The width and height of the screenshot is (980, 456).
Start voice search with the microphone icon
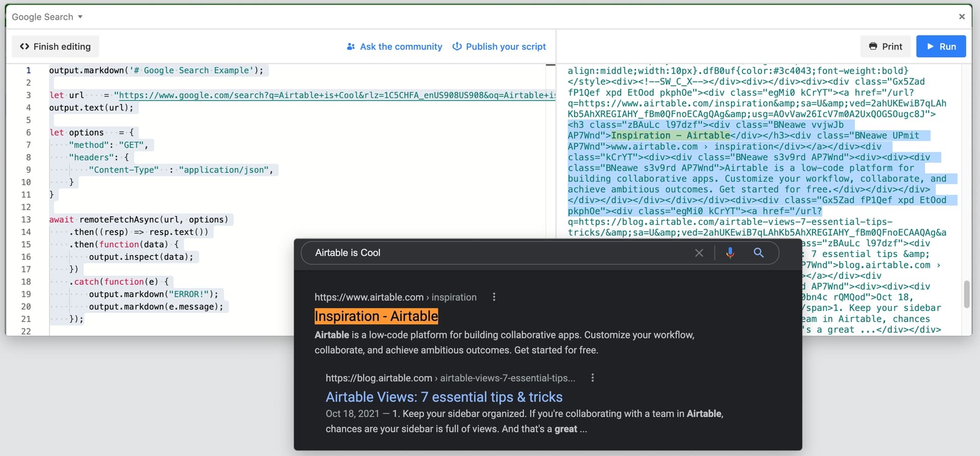click(x=730, y=252)
